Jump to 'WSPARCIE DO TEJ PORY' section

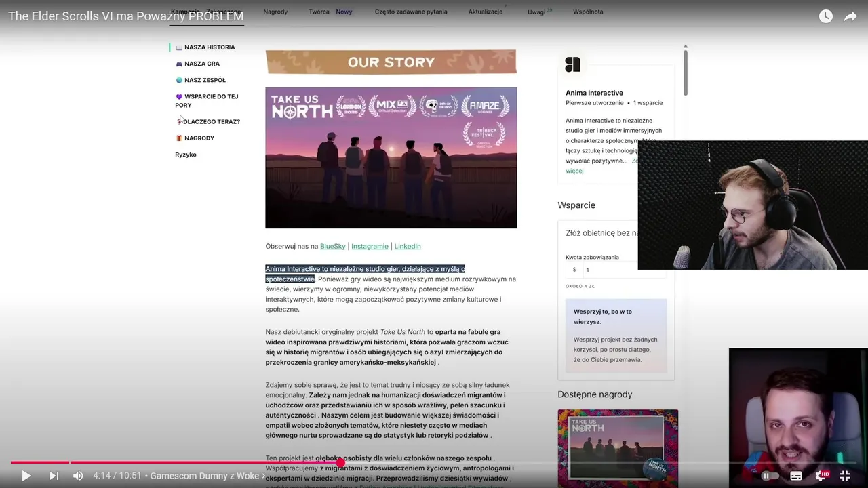coord(207,100)
